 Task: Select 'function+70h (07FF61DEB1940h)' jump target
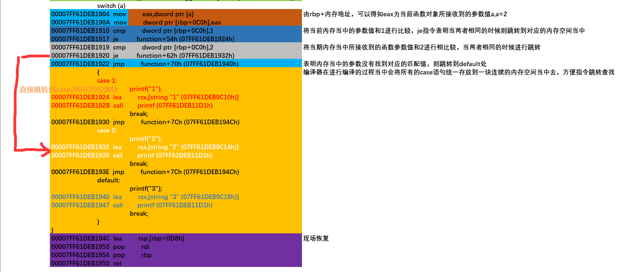pyautogui.click(x=190, y=64)
